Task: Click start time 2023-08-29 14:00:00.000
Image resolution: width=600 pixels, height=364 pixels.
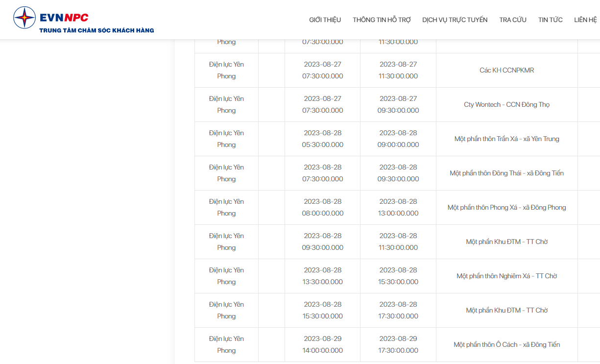Action: coord(323,345)
